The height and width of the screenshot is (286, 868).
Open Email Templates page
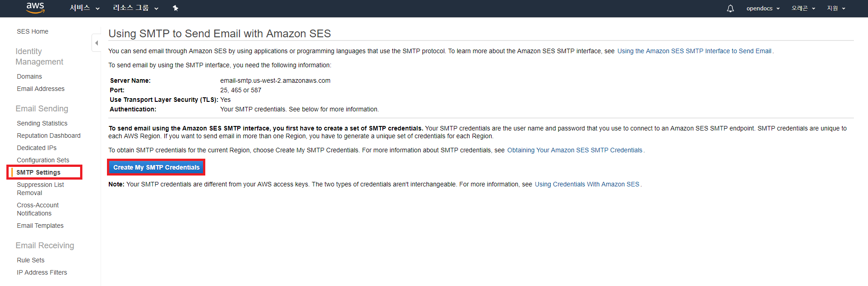(x=40, y=226)
